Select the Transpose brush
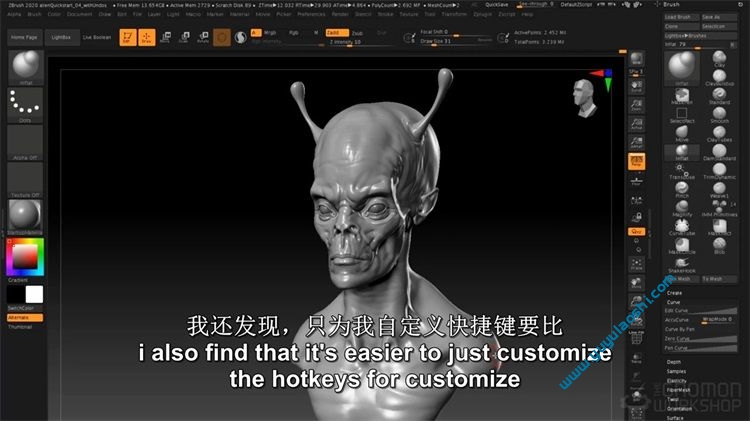The width and height of the screenshot is (750, 421). [x=682, y=171]
